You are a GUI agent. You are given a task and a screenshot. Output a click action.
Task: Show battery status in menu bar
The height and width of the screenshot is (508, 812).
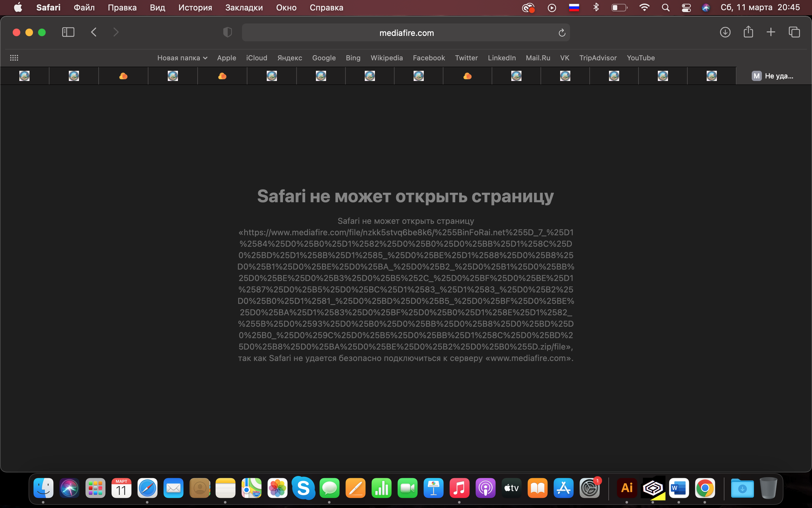coord(619,7)
